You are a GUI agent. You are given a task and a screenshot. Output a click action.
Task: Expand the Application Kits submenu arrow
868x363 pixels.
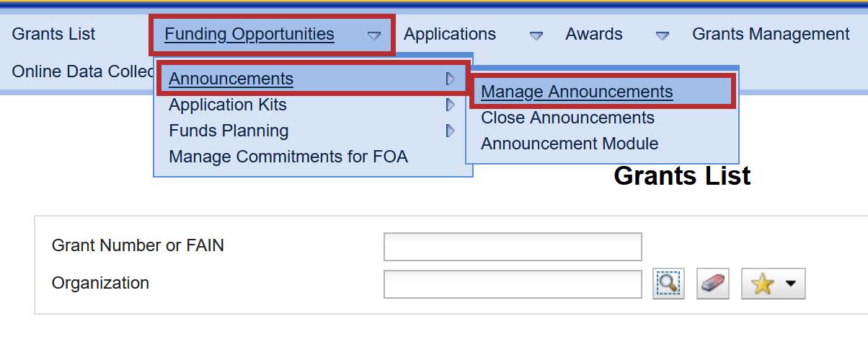tap(451, 105)
